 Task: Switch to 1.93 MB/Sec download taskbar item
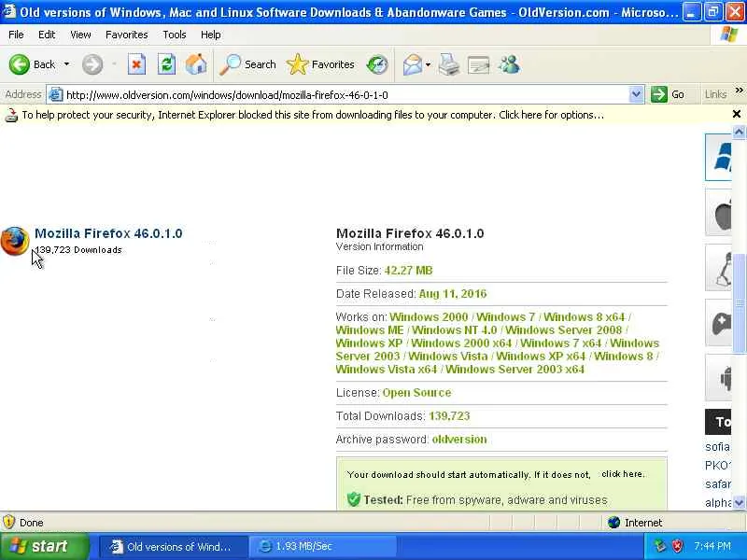[x=322, y=546]
